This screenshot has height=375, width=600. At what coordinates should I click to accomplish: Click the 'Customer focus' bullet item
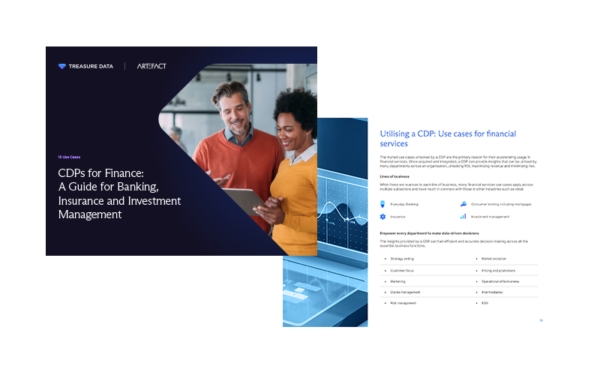[402, 271]
